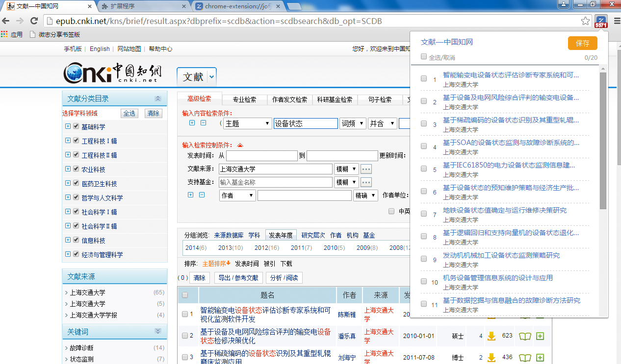Click 导出/参考文献 button
The height and width of the screenshot is (364, 621).
[x=238, y=278]
